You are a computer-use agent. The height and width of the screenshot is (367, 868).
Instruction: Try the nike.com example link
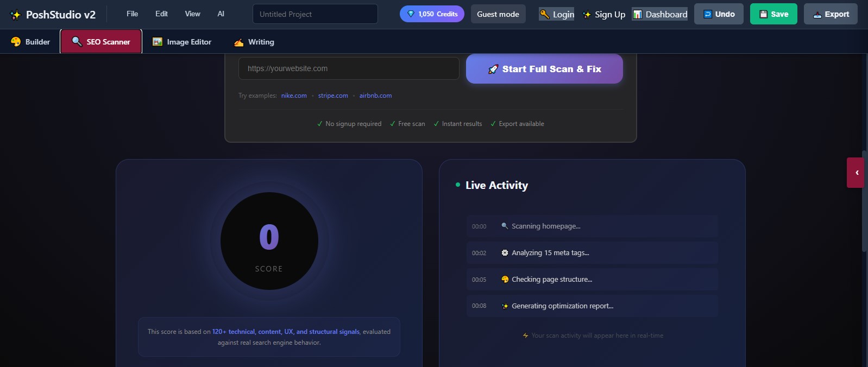tap(294, 96)
